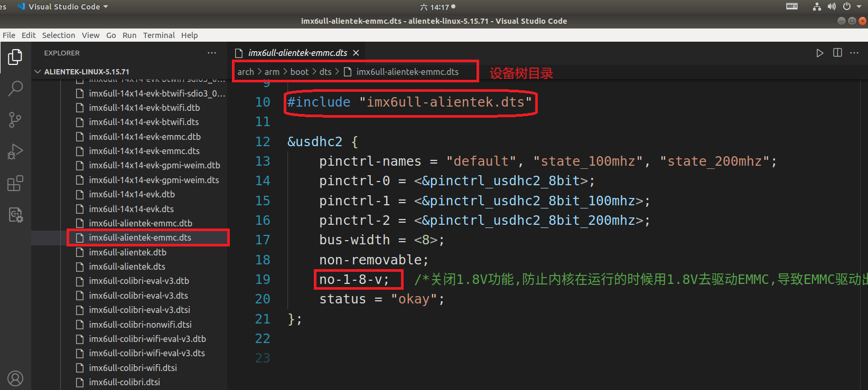The width and height of the screenshot is (868, 390).
Task: Open the volume indicator in top bar
Action: (x=832, y=7)
